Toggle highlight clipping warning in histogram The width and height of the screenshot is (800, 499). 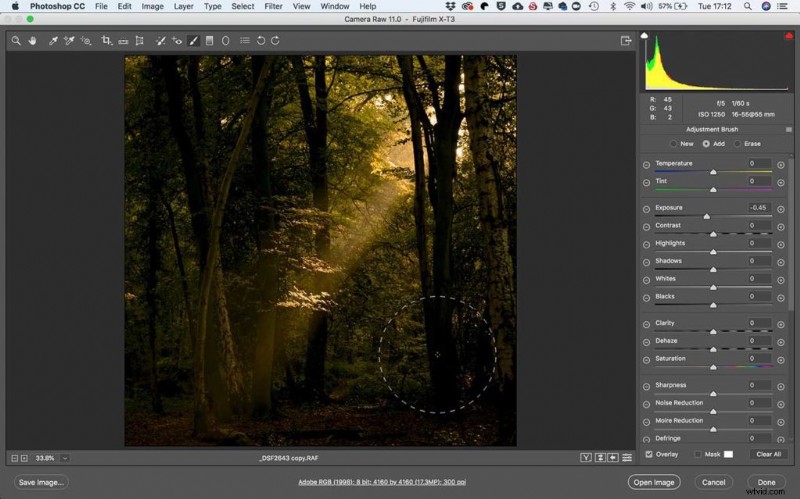click(789, 35)
